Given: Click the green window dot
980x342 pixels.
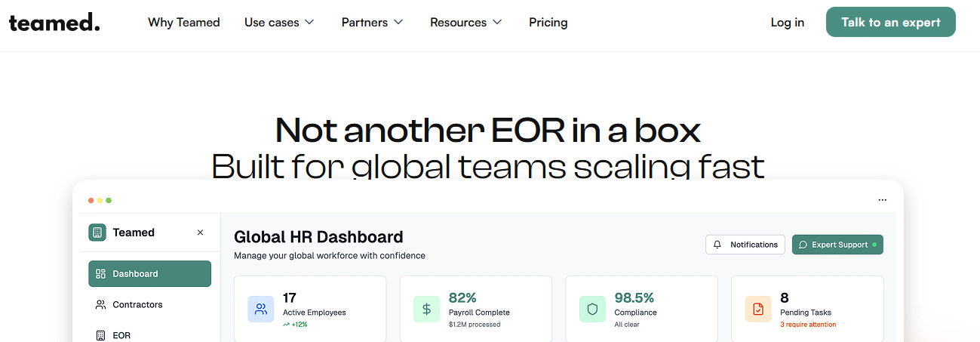Looking at the screenshot, I should point(109,200).
